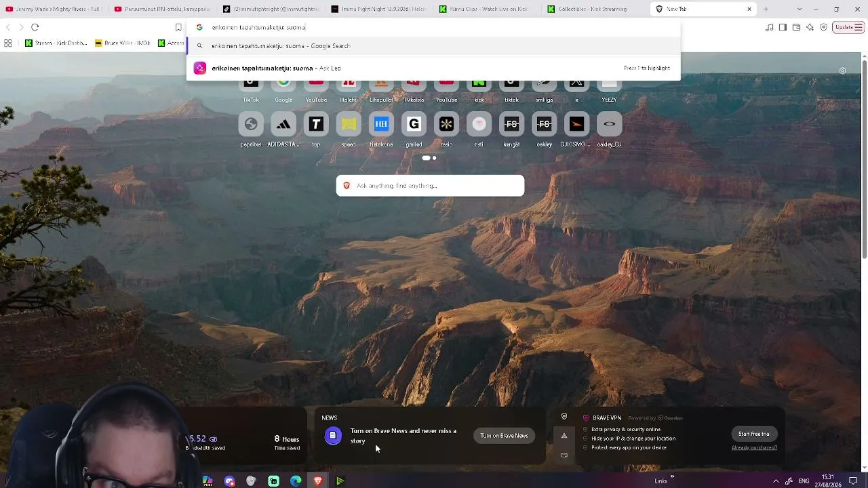Open the 'pepdites' shortcut tile
The image size is (868, 488).
tap(251, 124)
